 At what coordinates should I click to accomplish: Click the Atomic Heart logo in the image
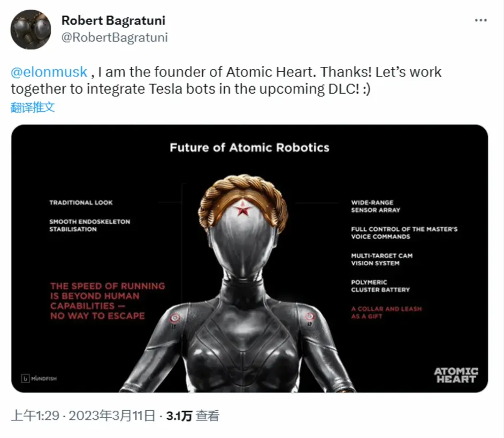(x=455, y=374)
